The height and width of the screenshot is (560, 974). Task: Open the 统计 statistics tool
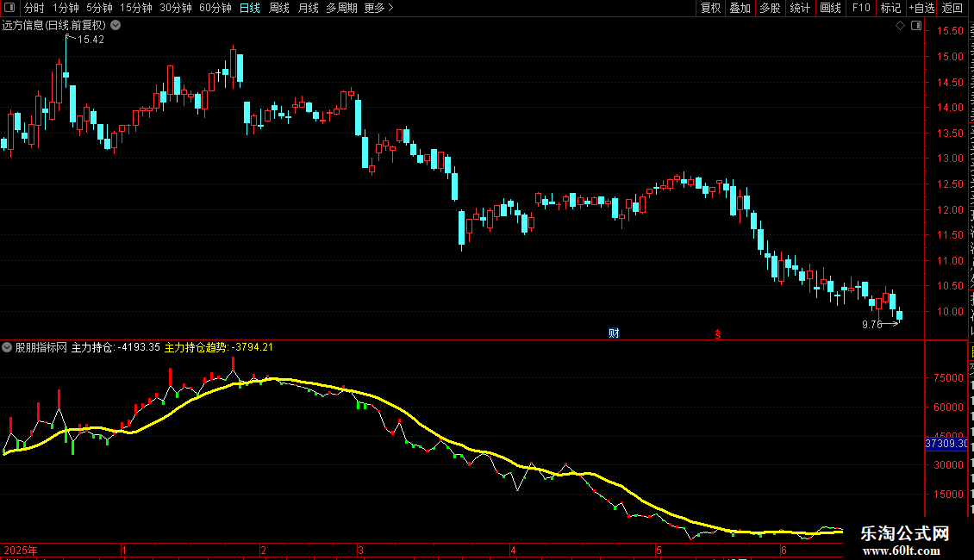pos(799,8)
